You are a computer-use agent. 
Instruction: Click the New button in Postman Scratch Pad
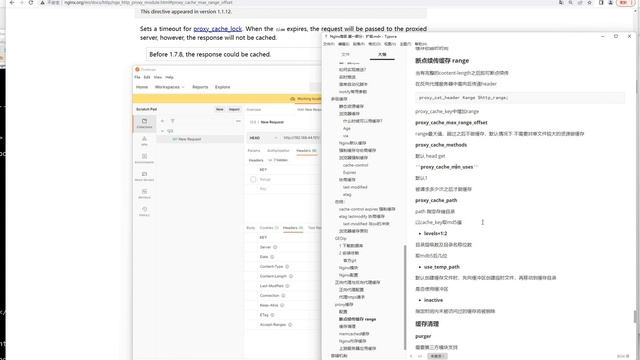coord(220,109)
